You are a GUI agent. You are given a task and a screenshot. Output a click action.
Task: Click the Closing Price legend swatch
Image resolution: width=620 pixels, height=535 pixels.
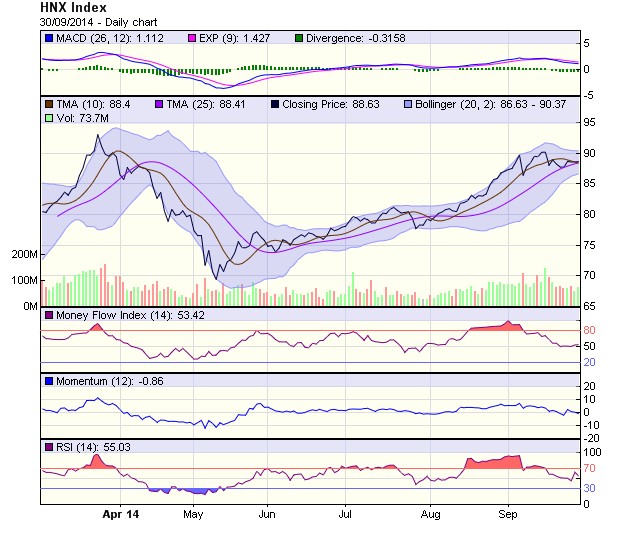click(273, 104)
